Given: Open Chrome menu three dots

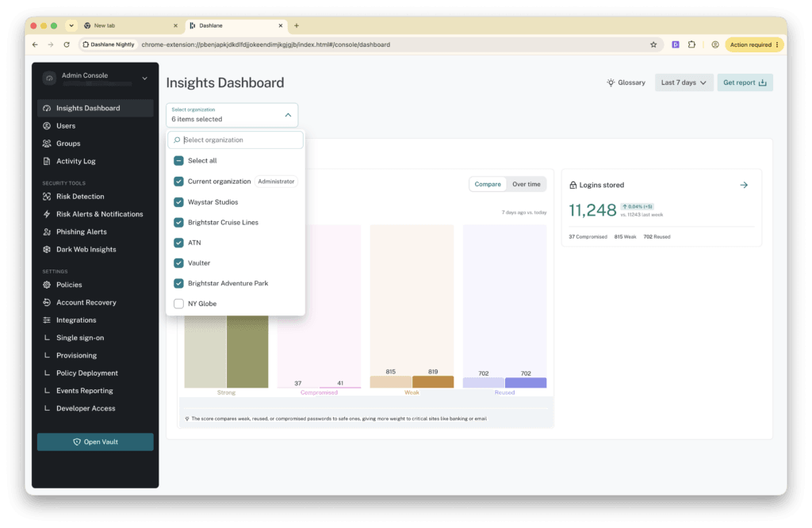Looking at the screenshot, I should 777,44.
